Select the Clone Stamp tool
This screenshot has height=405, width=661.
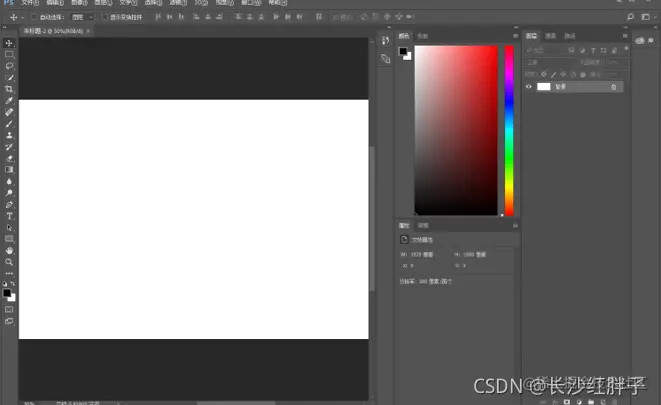(x=9, y=135)
